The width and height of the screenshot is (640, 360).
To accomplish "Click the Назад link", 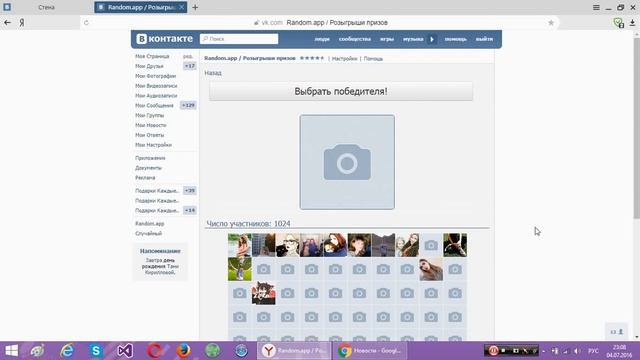I will point(213,73).
